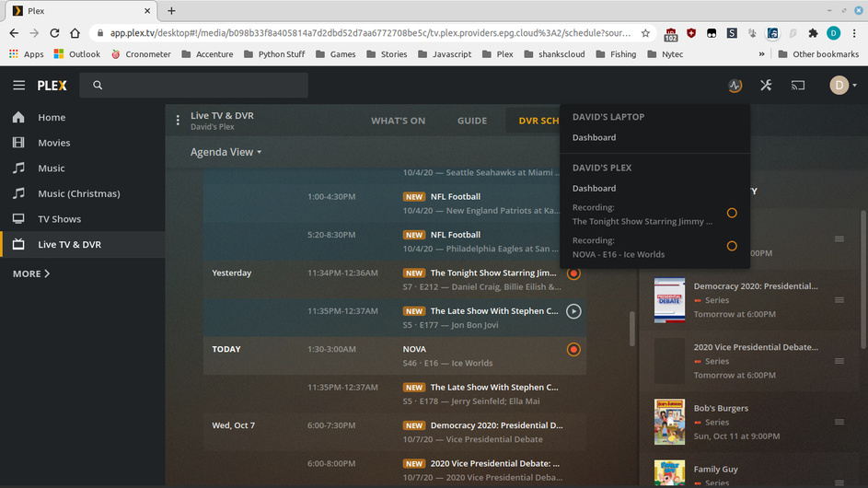Open TV Shows library
The height and width of the screenshot is (488, 868).
pyautogui.click(x=83, y=219)
